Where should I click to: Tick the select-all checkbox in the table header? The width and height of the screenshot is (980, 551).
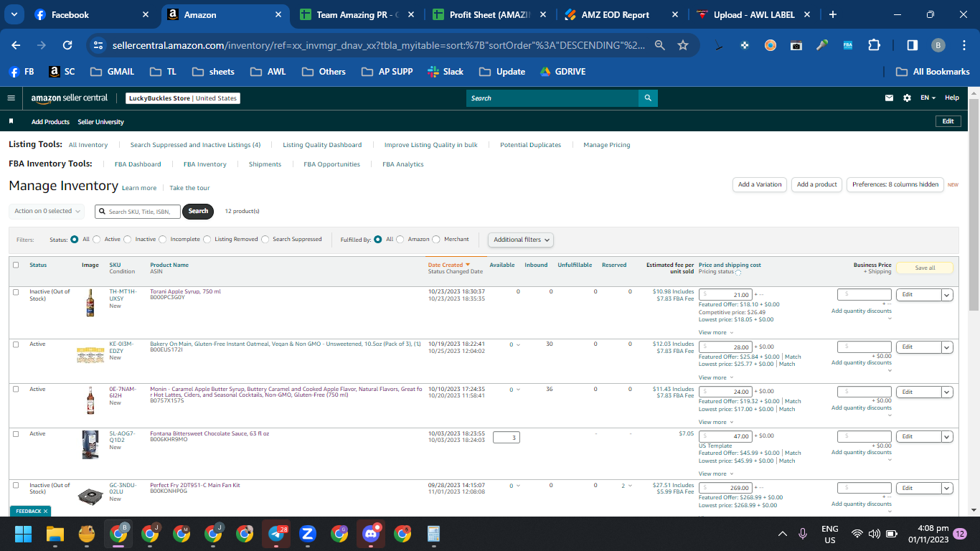coord(16,265)
